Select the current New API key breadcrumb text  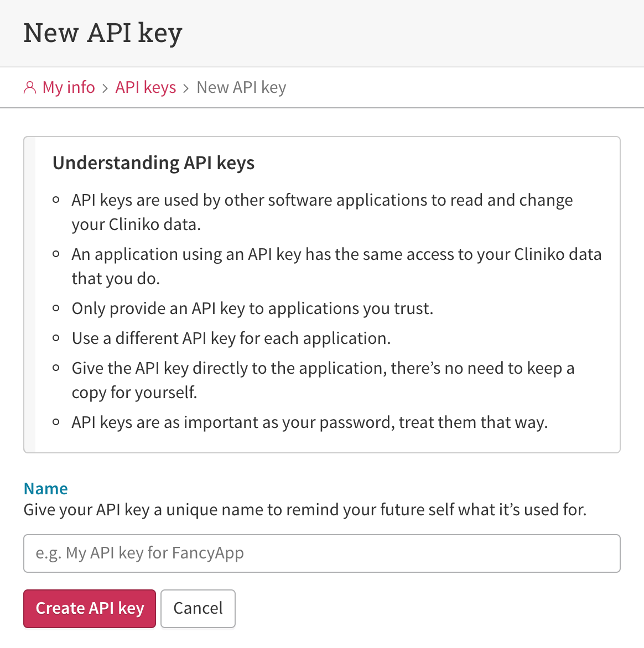click(x=242, y=87)
